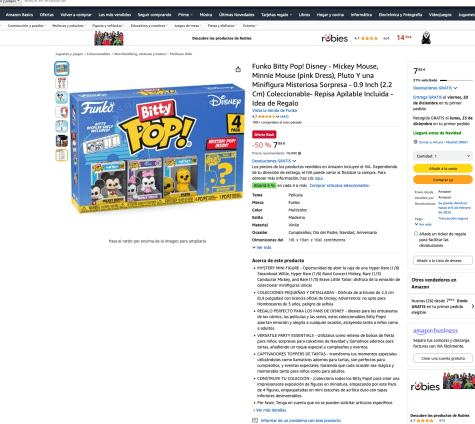Image resolution: width=475 pixels, height=424 pixels.
Task: Expand 'Ver más' under product specifications
Action: click(262, 247)
